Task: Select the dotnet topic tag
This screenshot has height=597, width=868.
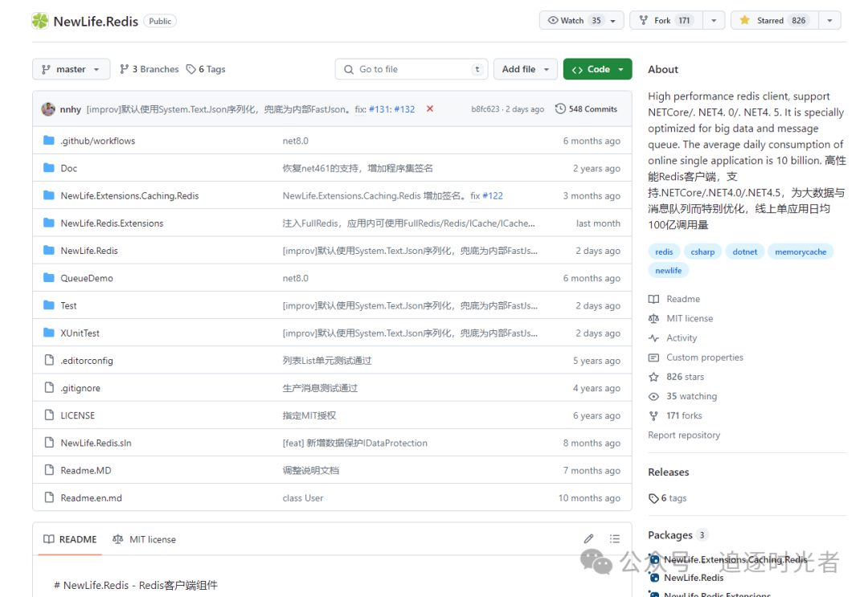Action: (744, 251)
